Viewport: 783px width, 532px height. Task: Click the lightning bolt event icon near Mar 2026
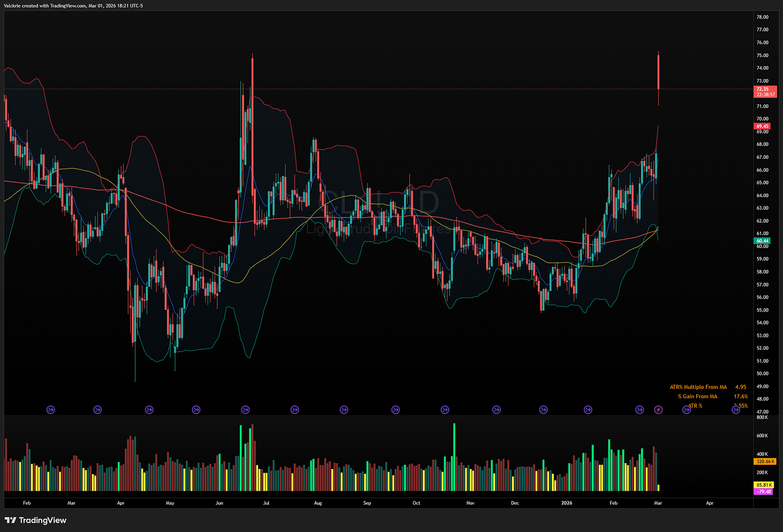[659, 410]
